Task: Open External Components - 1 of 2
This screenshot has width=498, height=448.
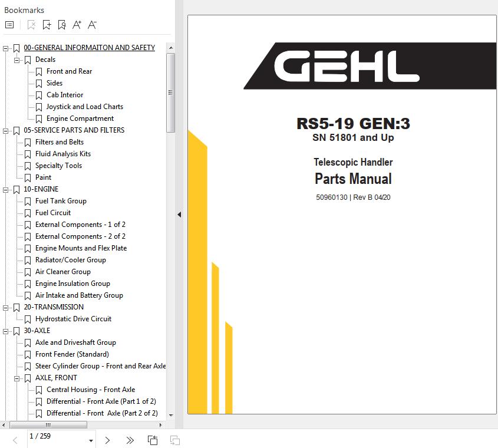Action: [80, 225]
